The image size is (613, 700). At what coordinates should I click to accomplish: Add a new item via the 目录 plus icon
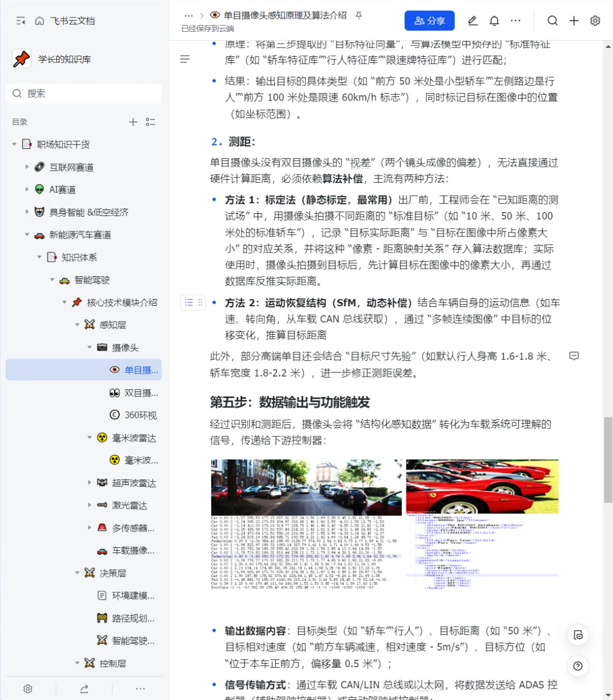coord(133,121)
